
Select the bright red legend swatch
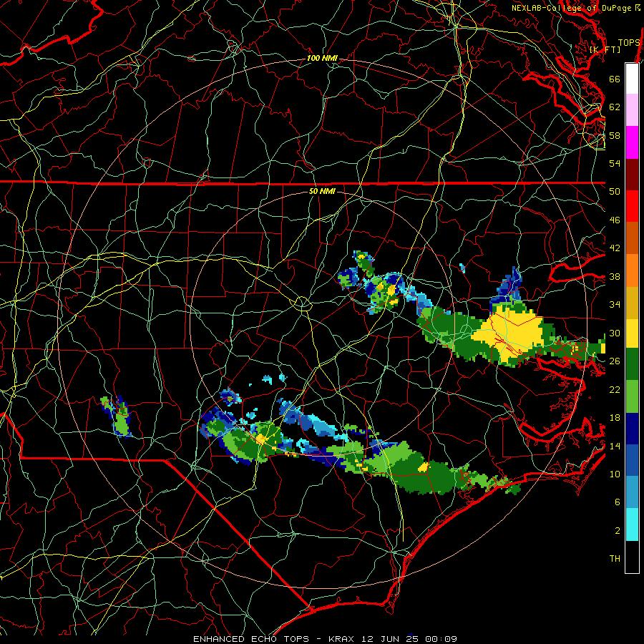click(632, 206)
